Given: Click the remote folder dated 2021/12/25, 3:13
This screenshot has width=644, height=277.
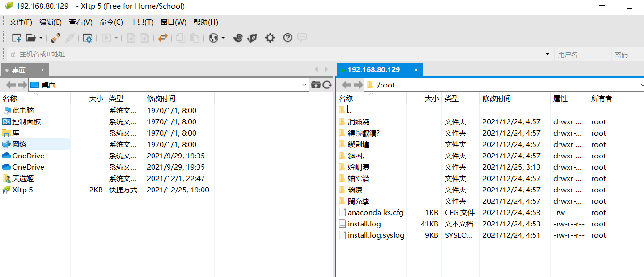Looking at the screenshot, I should (x=359, y=167).
